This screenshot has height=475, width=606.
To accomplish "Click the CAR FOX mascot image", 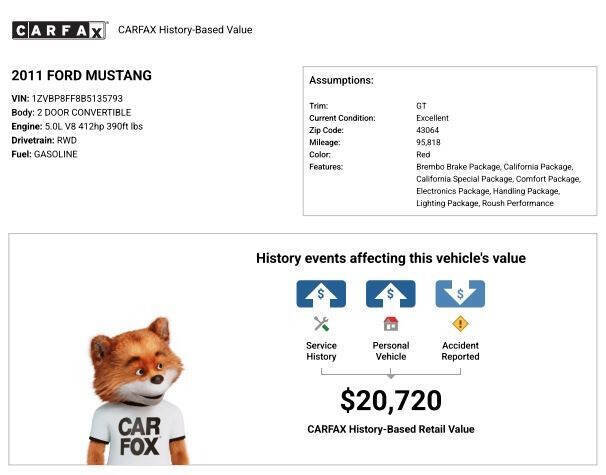I will click(138, 395).
